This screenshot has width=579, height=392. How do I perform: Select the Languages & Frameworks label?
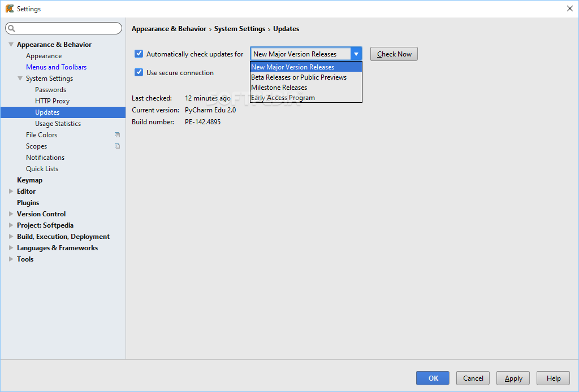click(57, 248)
